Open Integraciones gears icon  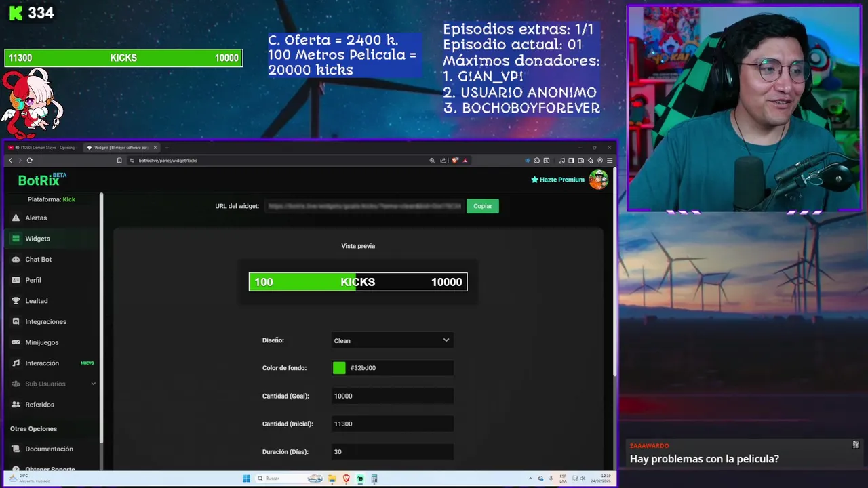click(16, 321)
